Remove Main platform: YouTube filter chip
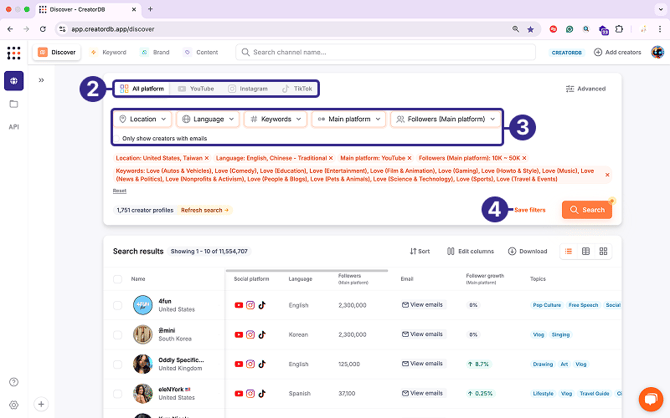The height and width of the screenshot is (418, 670). click(x=409, y=158)
